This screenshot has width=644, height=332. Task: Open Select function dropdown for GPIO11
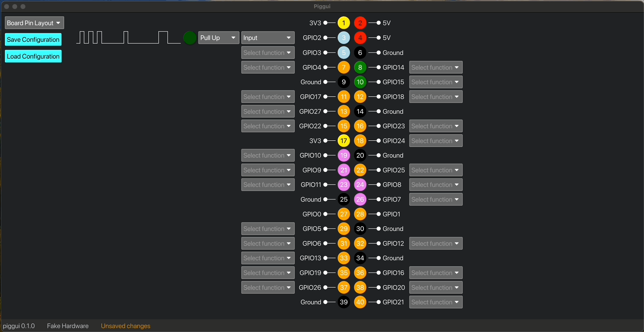tap(268, 185)
